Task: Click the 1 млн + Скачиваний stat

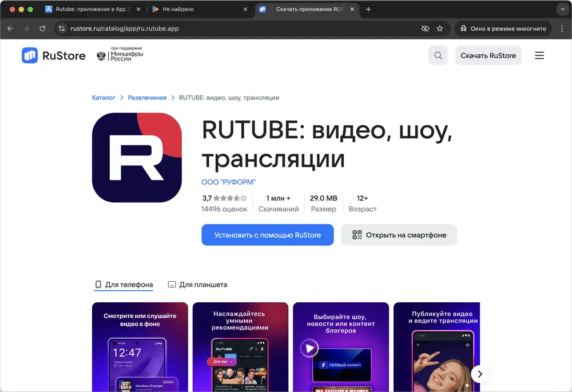Action: click(279, 203)
